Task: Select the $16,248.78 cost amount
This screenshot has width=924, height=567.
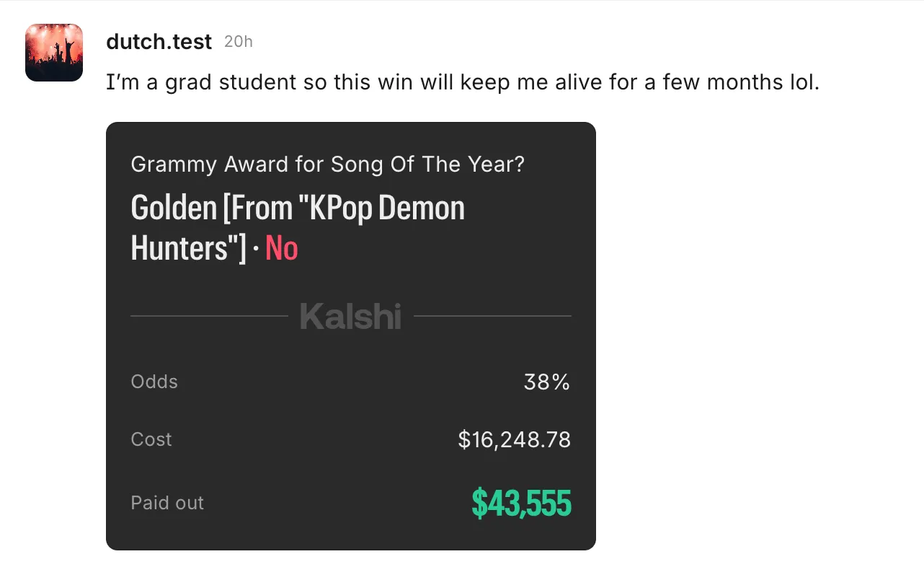Action: [514, 440]
